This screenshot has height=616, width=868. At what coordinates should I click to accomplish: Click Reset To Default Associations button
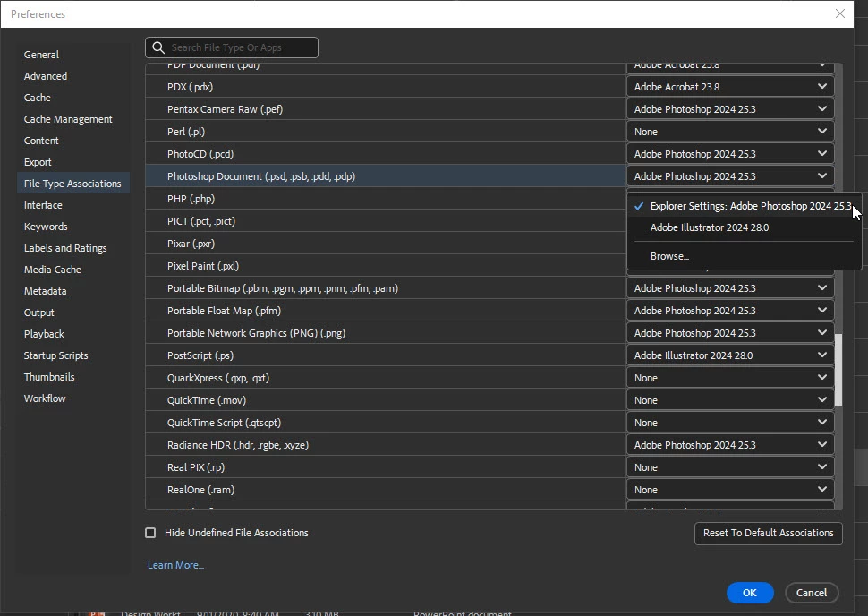[769, 533]
